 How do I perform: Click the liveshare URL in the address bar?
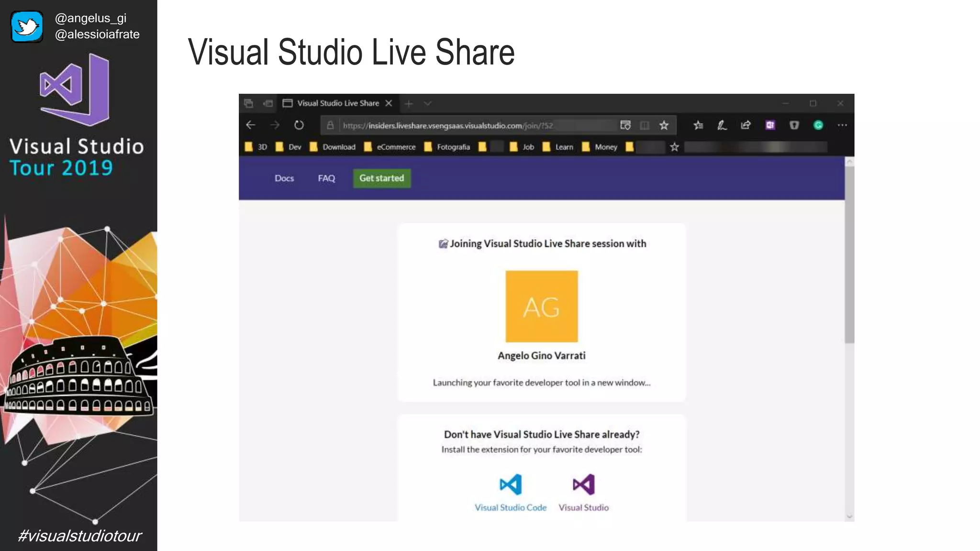(x=448, y=126)
